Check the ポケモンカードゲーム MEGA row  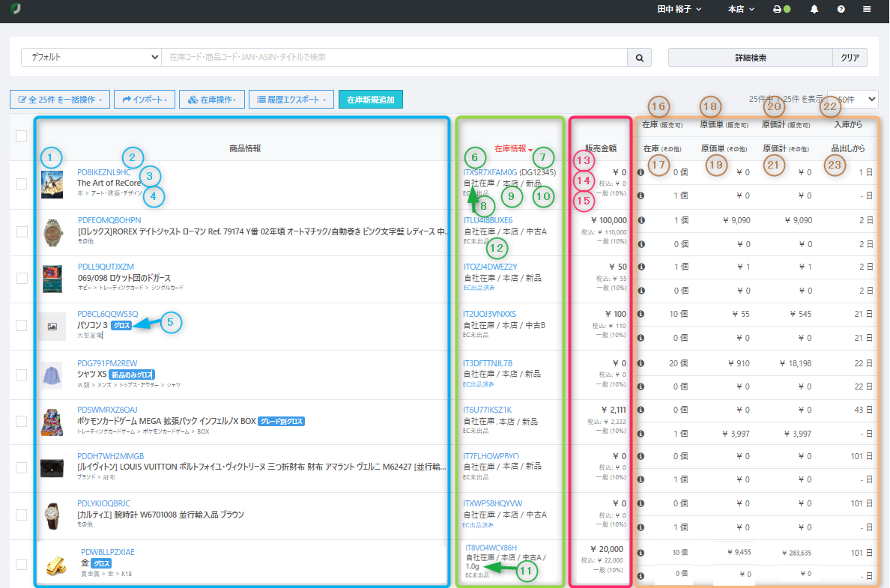(22, 421)
